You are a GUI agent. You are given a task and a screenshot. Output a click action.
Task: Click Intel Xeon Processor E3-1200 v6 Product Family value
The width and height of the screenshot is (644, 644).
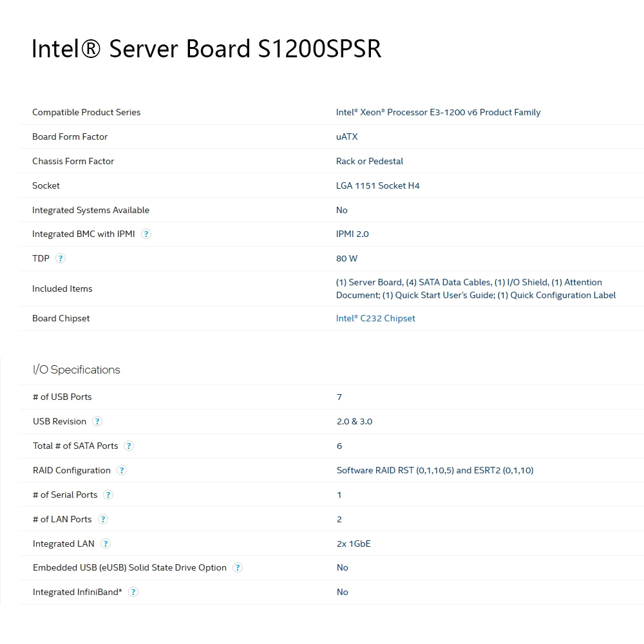point(438,112)
